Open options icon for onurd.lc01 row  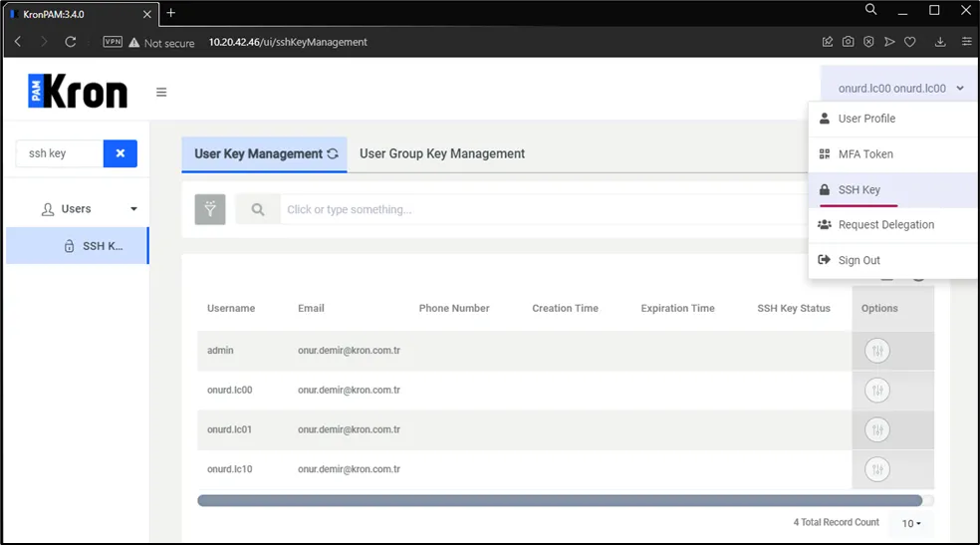tap(877, 430)
